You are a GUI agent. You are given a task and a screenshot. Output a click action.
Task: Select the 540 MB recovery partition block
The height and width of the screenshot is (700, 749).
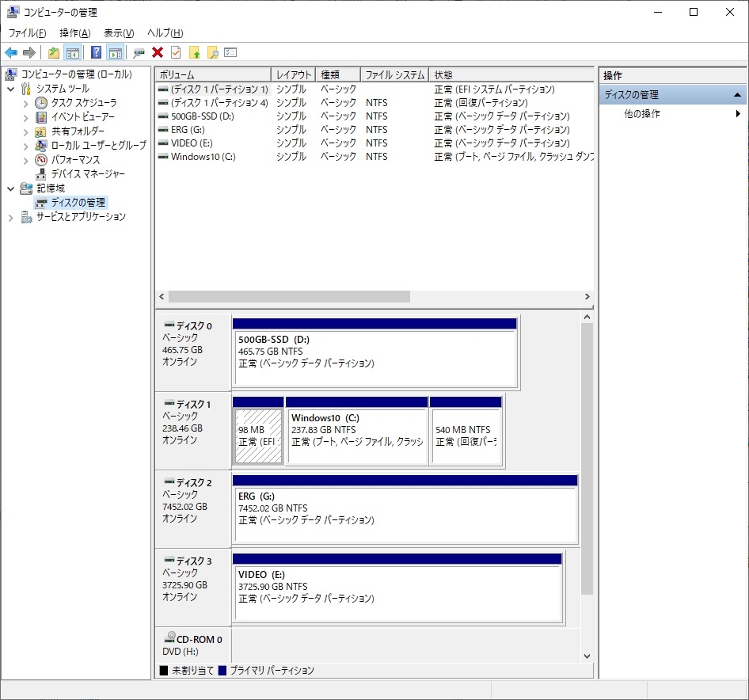(x=466, y=431)
